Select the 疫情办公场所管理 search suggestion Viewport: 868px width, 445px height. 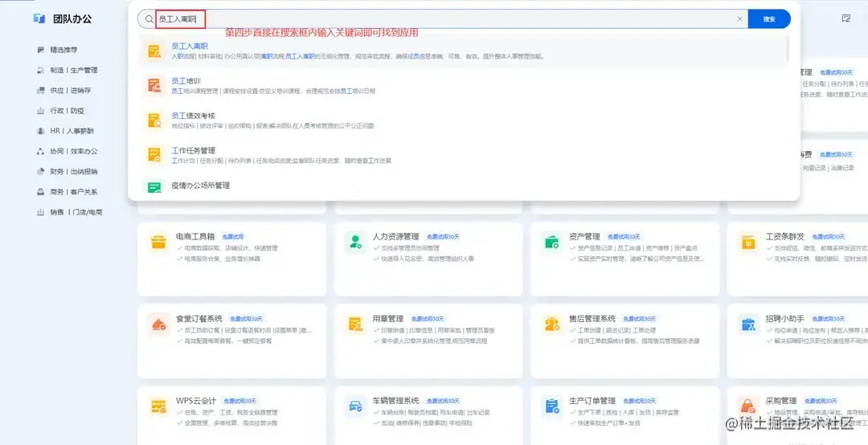pos(463,186)
